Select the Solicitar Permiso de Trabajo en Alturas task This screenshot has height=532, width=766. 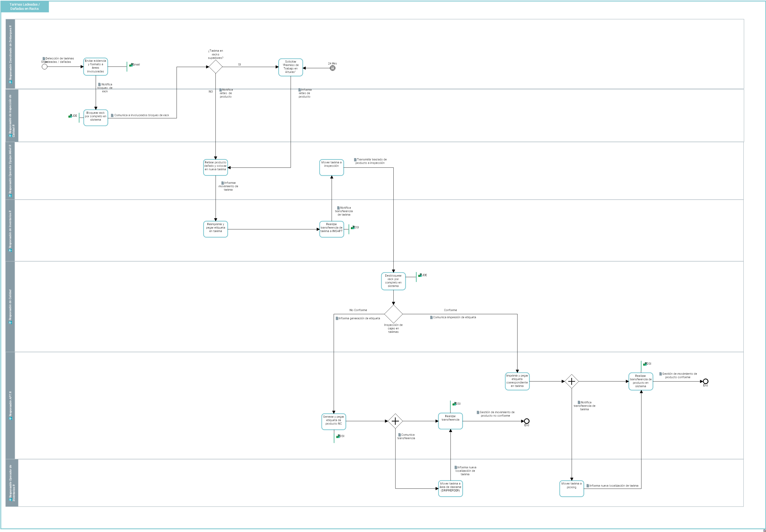coord(291,67)
